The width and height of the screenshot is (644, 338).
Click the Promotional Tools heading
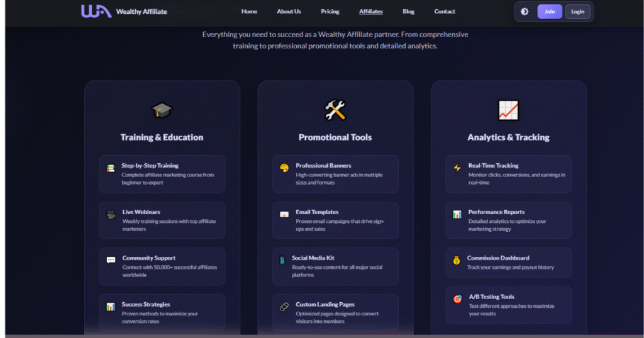(335, 138)
